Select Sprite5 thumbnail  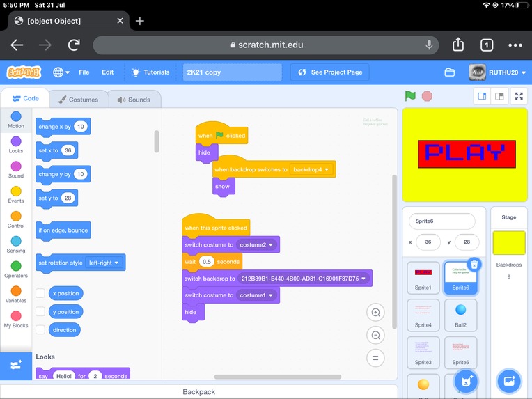point(460,352)
